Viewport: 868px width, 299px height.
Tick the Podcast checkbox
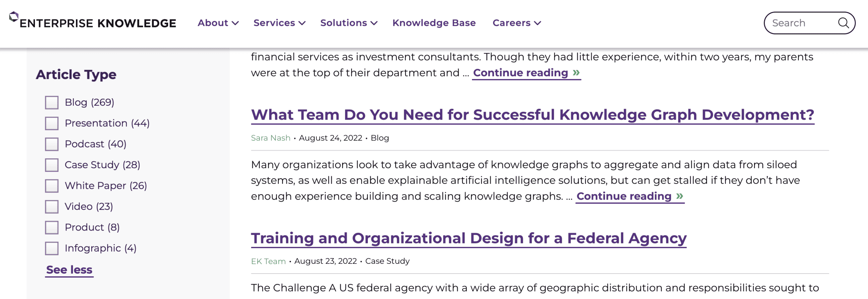[52, 144]
